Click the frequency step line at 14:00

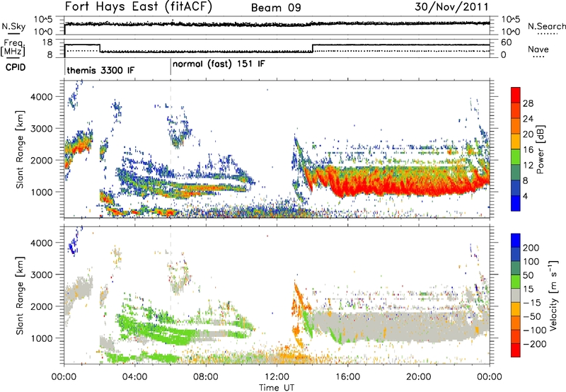[x=313, y=48]
